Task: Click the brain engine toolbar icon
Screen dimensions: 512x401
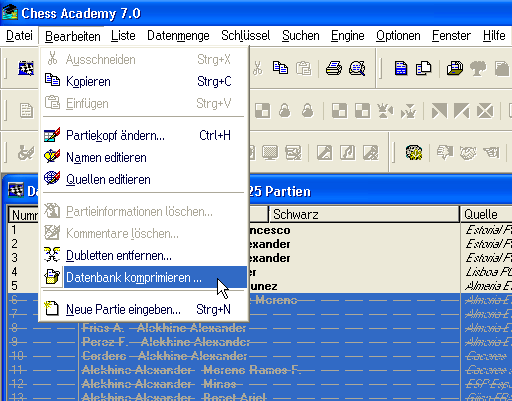Action: pos(414,152)
